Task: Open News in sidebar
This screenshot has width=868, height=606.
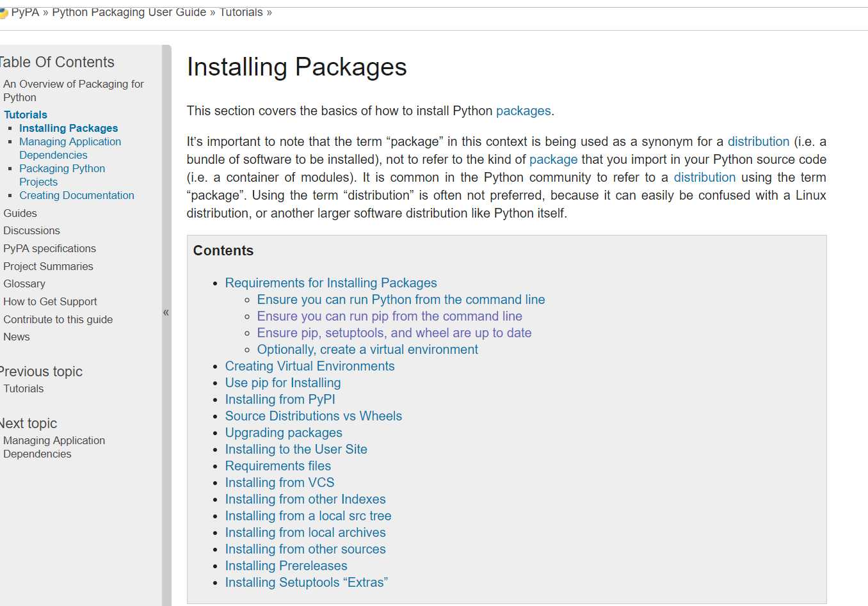Action: point(17,337)
